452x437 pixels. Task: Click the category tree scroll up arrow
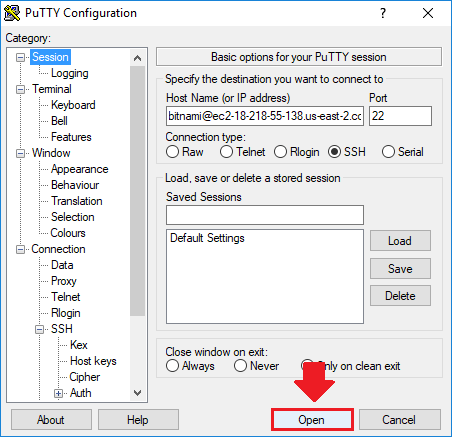[137, 58]
